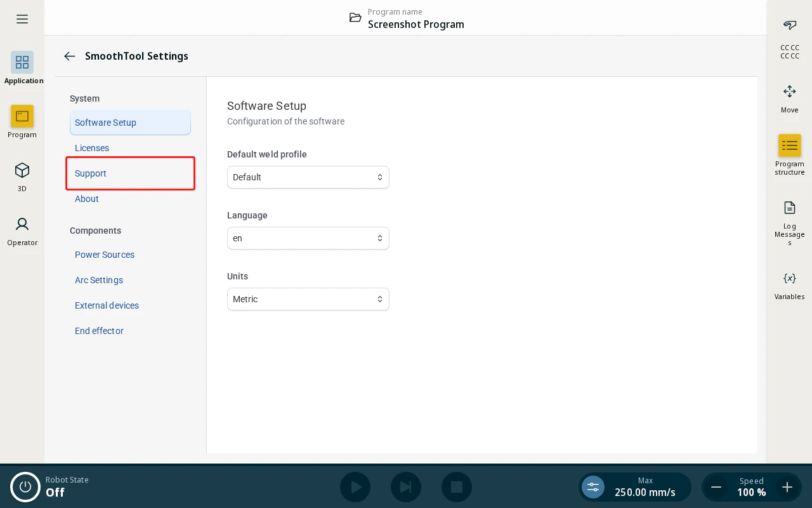Viewport: 812px width, 508px height.
Task: Open the About page
Action: pos(130,199)
